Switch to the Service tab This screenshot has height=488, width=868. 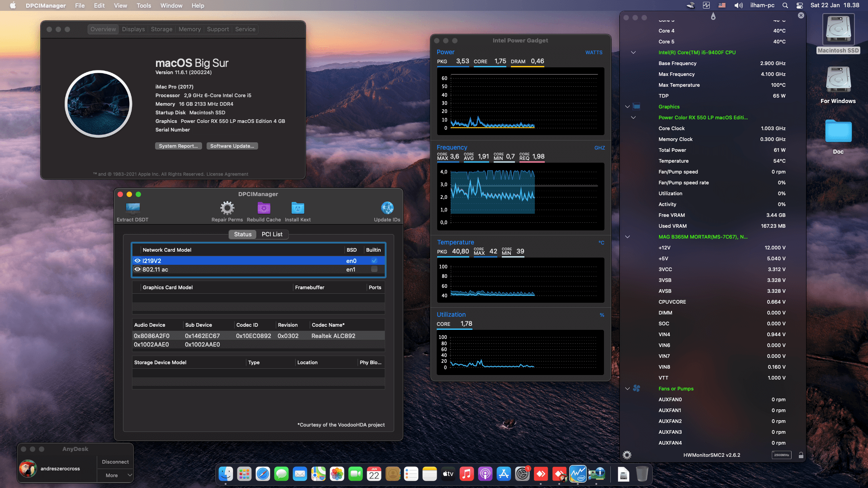pos(245,29)
